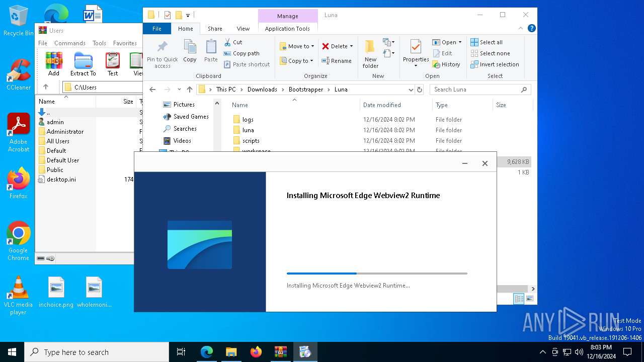The height and width of the screenshot is (362, 644).
Task: Open Favorites menu in WinRAR
Action: pyautogui.click(x=125, y=43)
